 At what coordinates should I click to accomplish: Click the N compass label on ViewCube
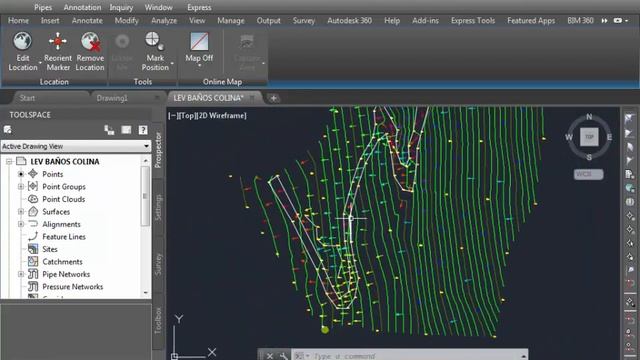[589, 117]
